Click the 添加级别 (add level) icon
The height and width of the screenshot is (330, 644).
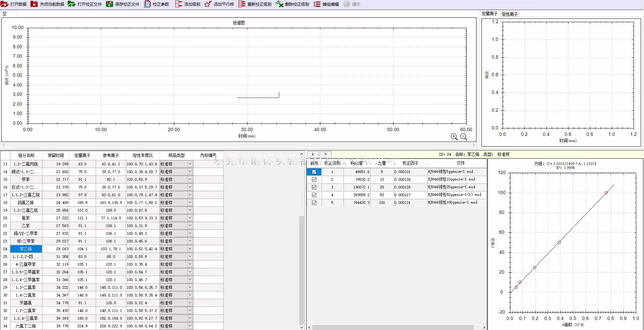tap(179, 4)
